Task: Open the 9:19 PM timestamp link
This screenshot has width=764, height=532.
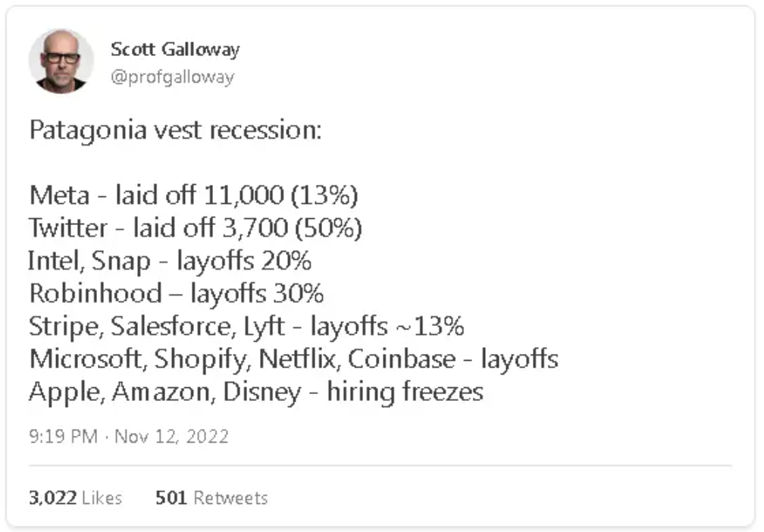Action: 64,437
